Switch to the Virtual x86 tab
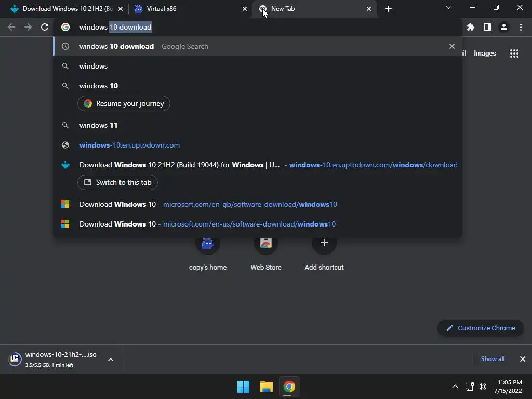 click(x=190, y=9)
